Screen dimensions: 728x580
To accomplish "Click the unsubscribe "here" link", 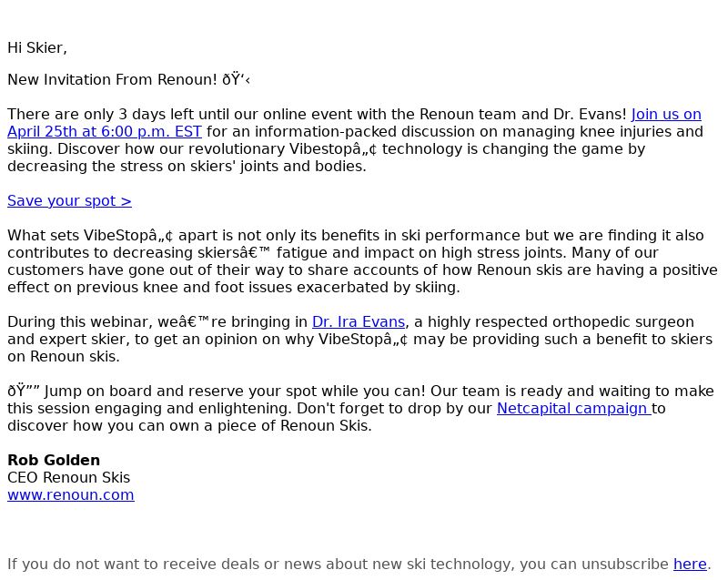I will click(689, 564).
